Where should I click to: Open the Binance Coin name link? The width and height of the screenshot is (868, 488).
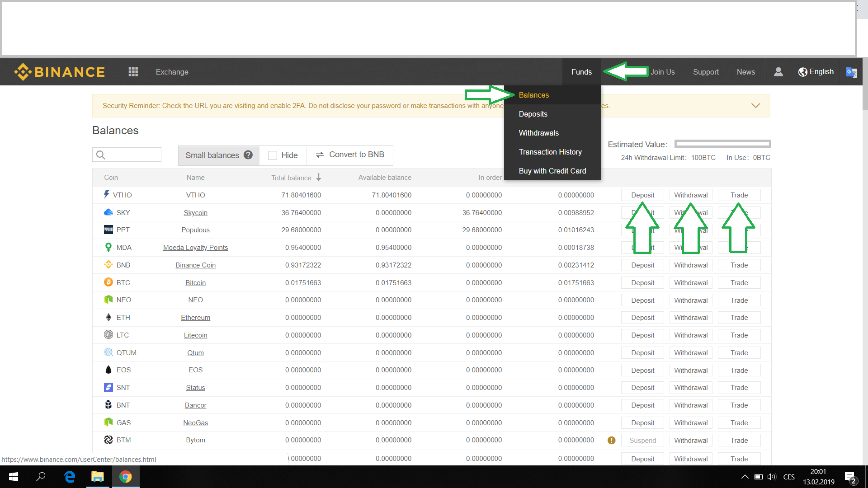click(x=195, y=265)
